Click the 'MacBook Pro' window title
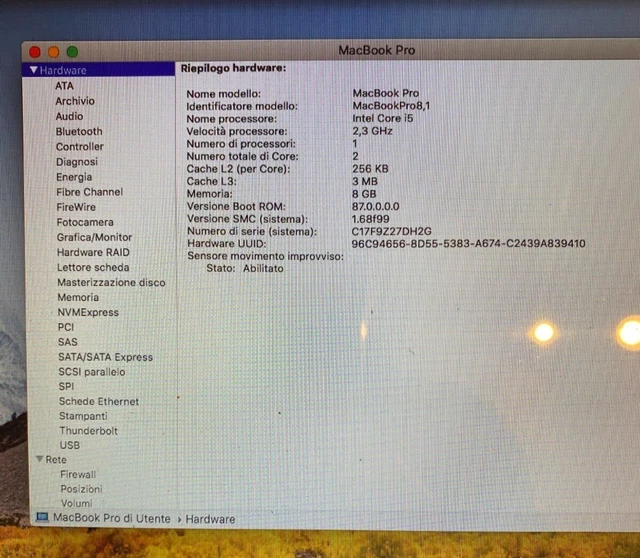 click(x=376, y=50)
